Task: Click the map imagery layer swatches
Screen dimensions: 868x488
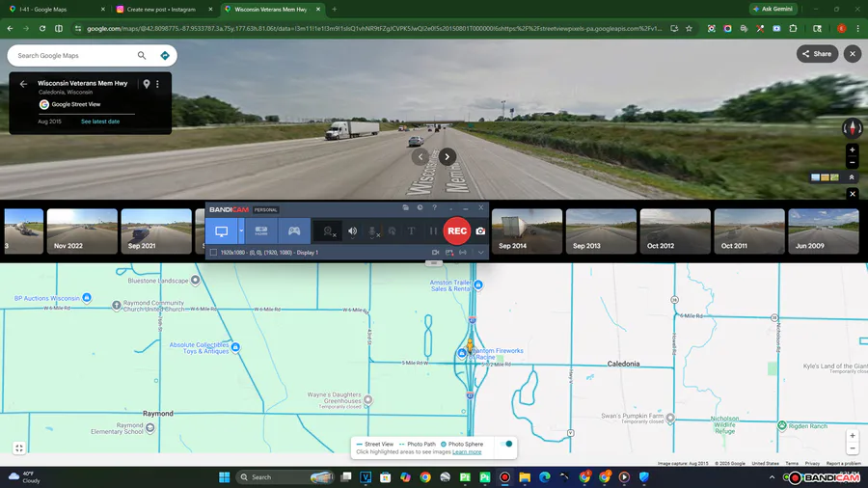Action: pyautogui.click(x=825, y=177)
